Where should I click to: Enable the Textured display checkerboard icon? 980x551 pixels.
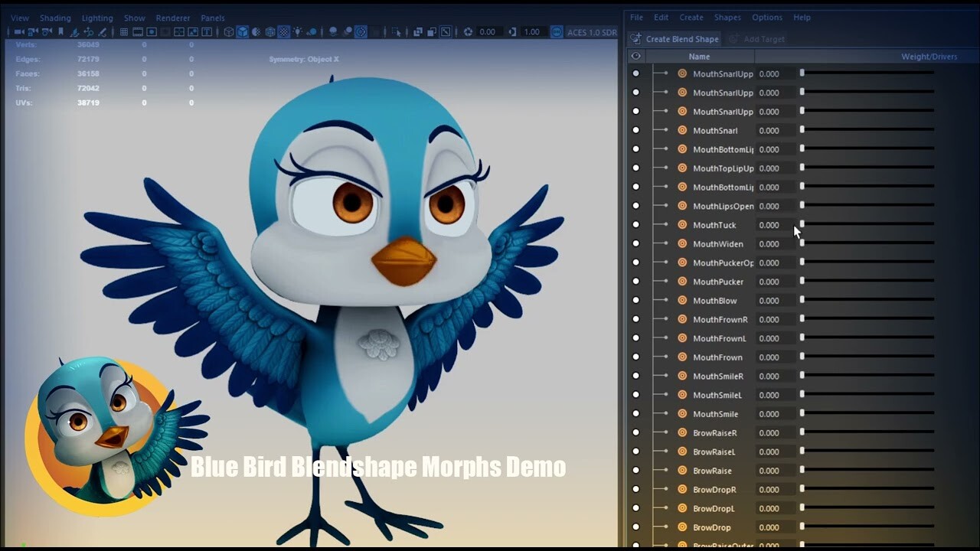point(284,32)
